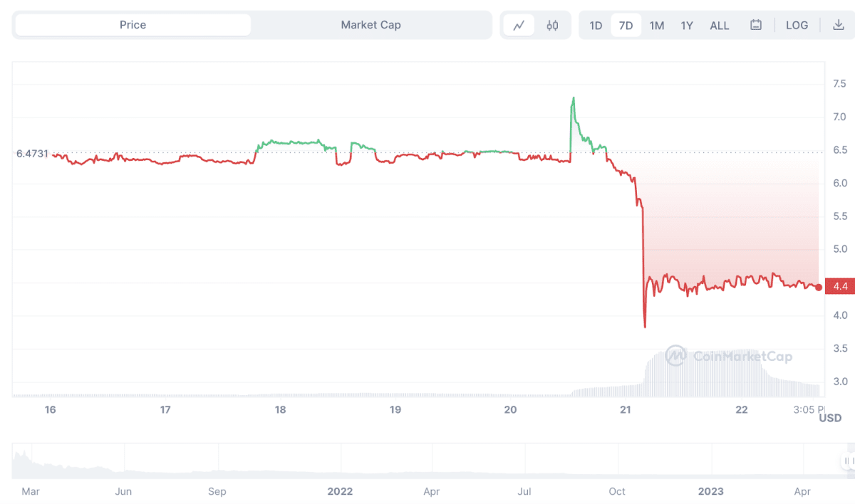Click the download chart icon
Viewport: 855px width, 504px height.
839,24
